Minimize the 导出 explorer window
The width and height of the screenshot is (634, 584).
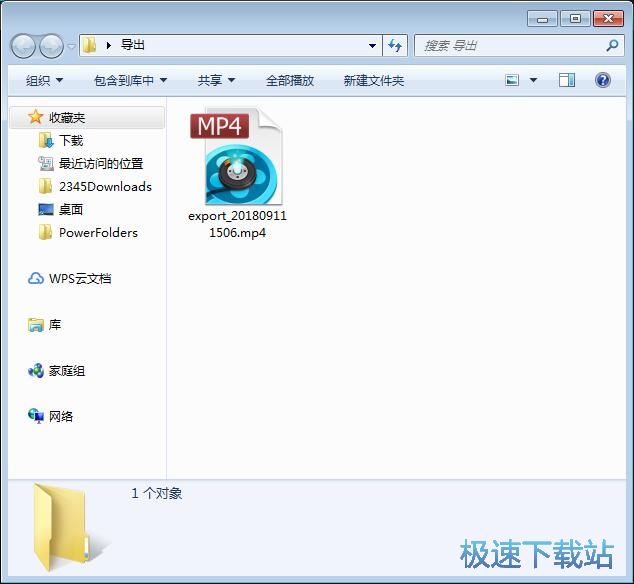(x=542, y=19)
